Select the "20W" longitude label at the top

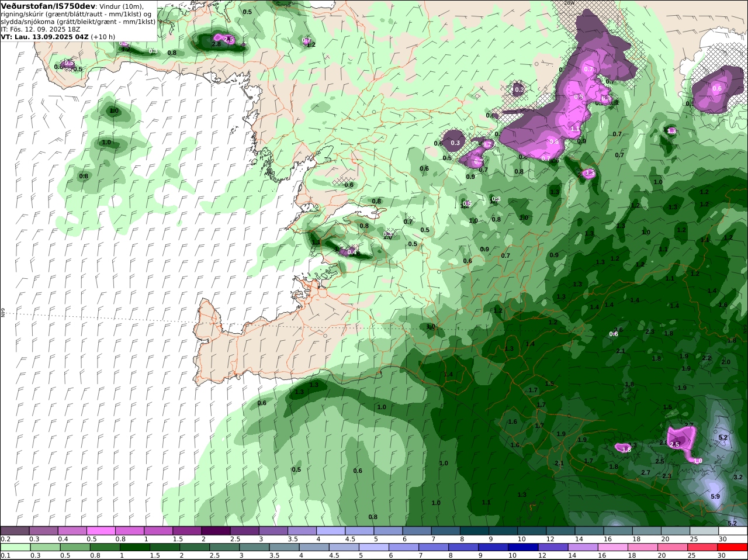pos(570,3)
